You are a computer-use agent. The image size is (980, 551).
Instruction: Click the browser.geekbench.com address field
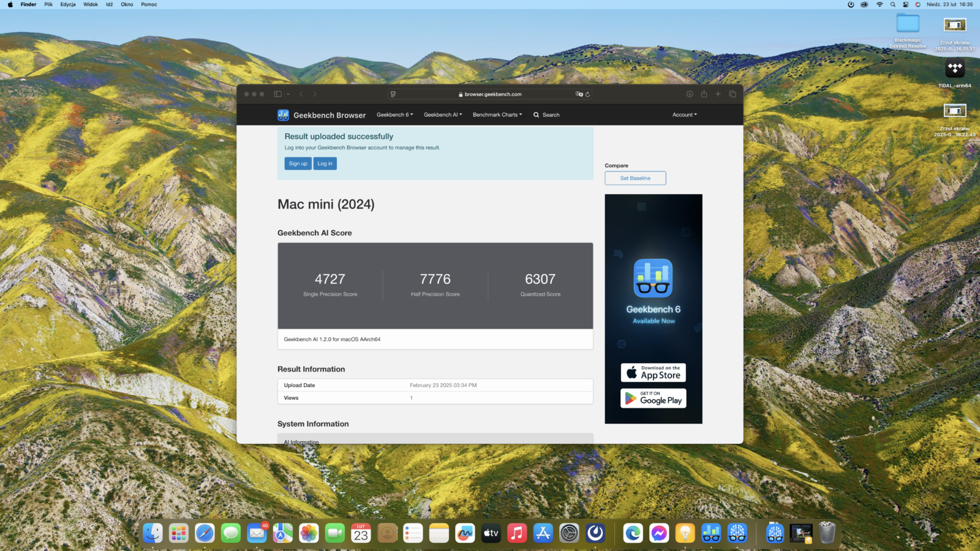tap(490, 94)
